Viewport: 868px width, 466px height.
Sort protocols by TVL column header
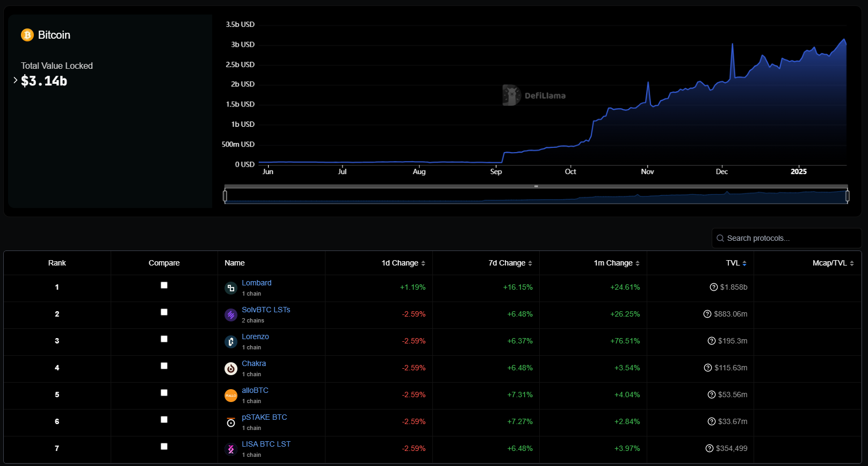point(736,263)
